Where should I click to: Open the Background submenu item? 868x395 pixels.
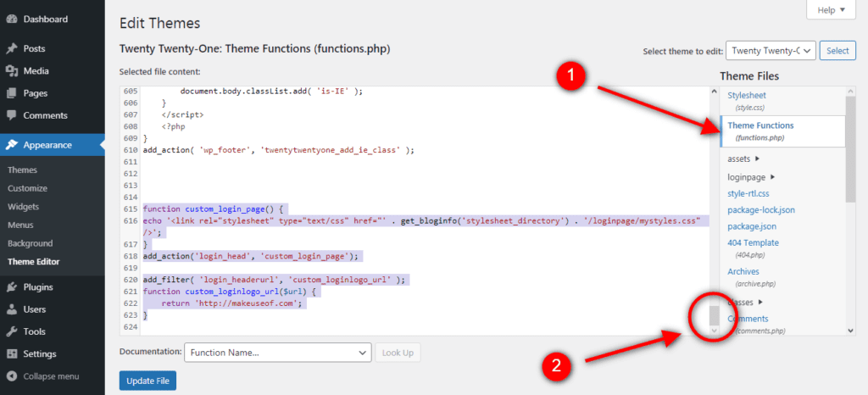point(31,243)
